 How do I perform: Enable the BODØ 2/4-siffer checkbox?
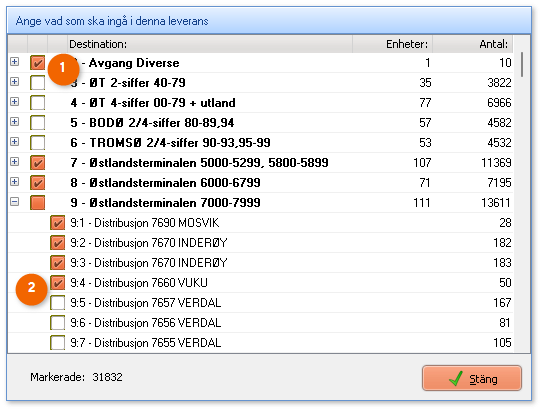[38, 123]
